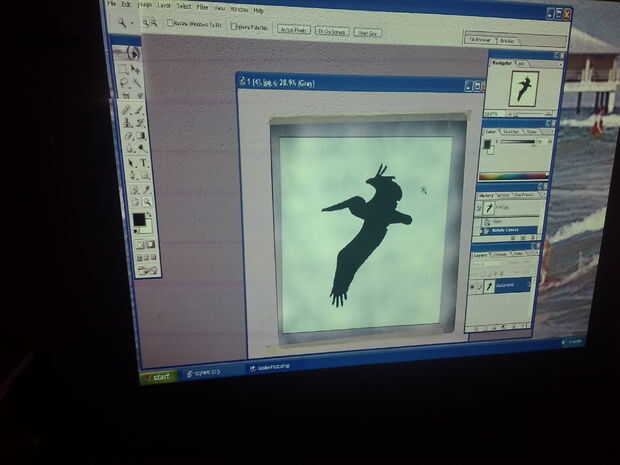The width and height of the screenshot is (620, 465).
Task: Switch to Quick Mask Mode
Action: tap(150, 245)
